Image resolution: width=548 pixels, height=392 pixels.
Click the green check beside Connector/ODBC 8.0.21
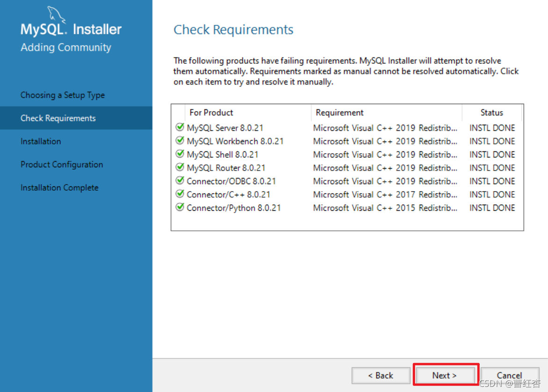coord(180,181)
